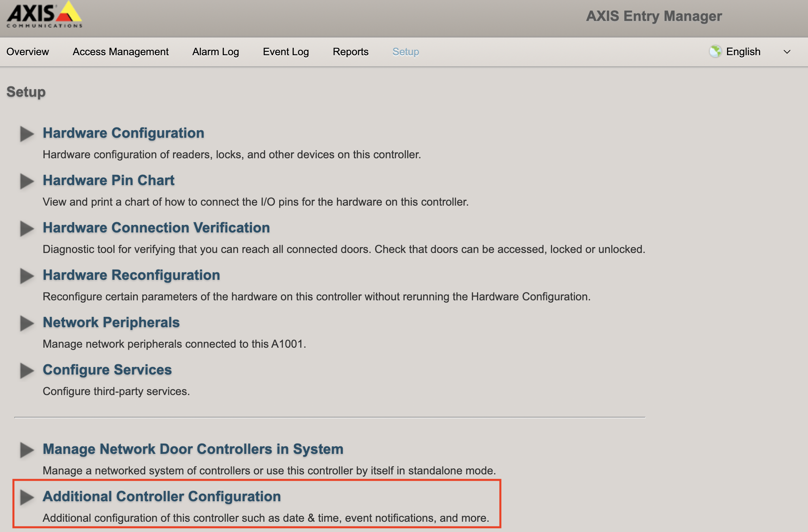The height and width of the screenshot is (532, 808).
Task: Click the Setup page heading
Action: (26, 92)
